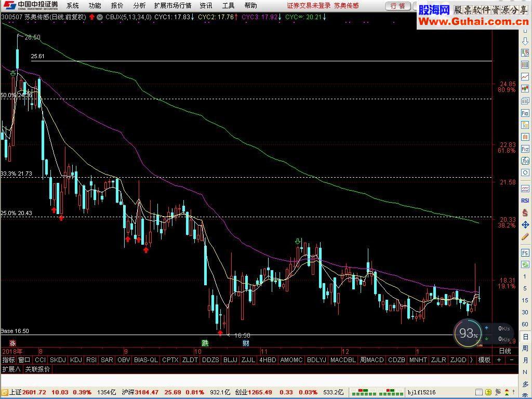This screenshot has height=399, width=532.
Task: Switch to the ZJLR indicator tab
Action: (x=438, y=360)
